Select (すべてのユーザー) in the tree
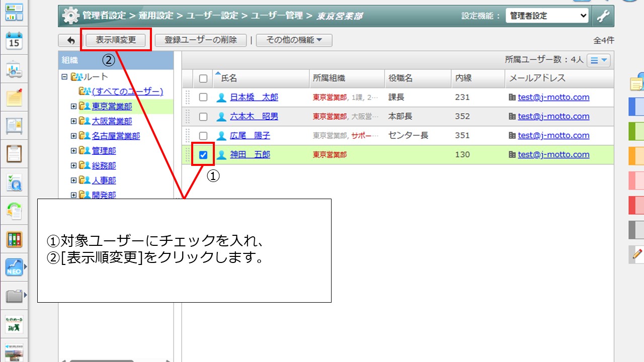 click(x=127, y=92)
